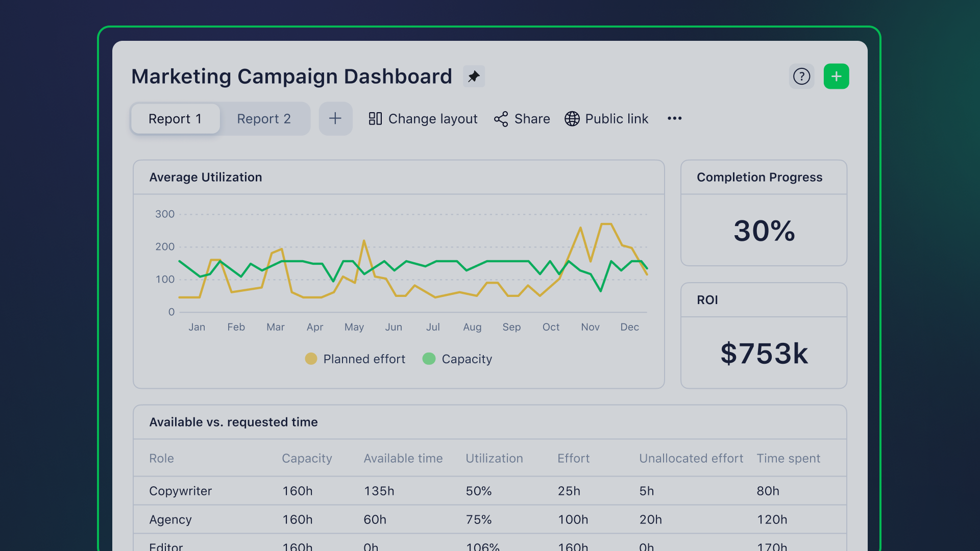This screenshot has height=551, width=980.
Task: Switch to the Report 2 tab
Action: pos(264,119)
